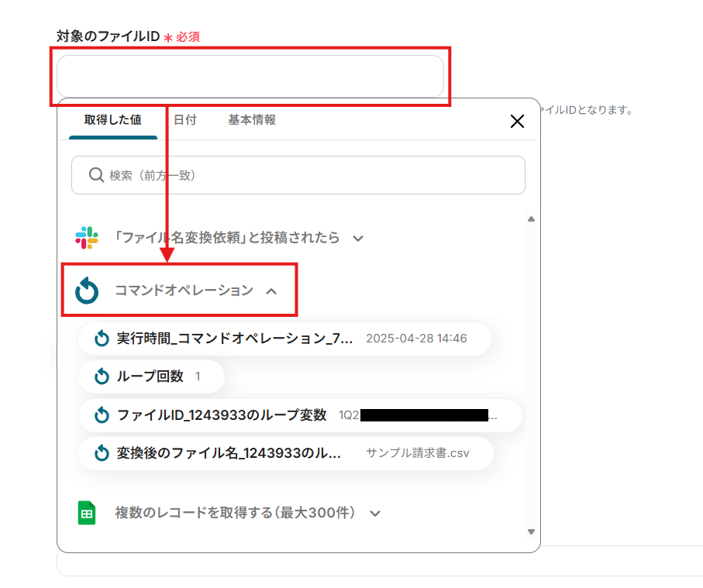Image resolution: width=703 pixels, height=588 pixels.
Task: Click the Google Sheets icon
Action: (x=87, y=513)
